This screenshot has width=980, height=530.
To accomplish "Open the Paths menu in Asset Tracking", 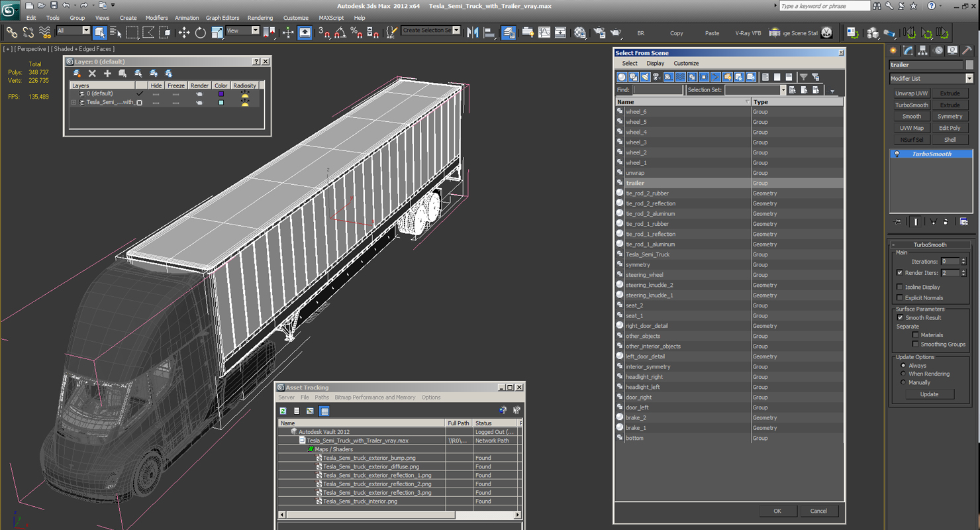I will tap(322, 397).
